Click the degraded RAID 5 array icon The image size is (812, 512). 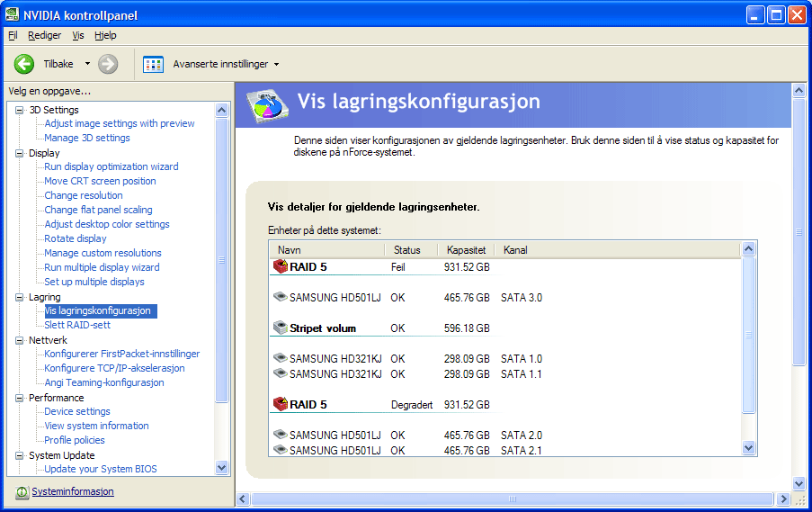pos(281,404)
